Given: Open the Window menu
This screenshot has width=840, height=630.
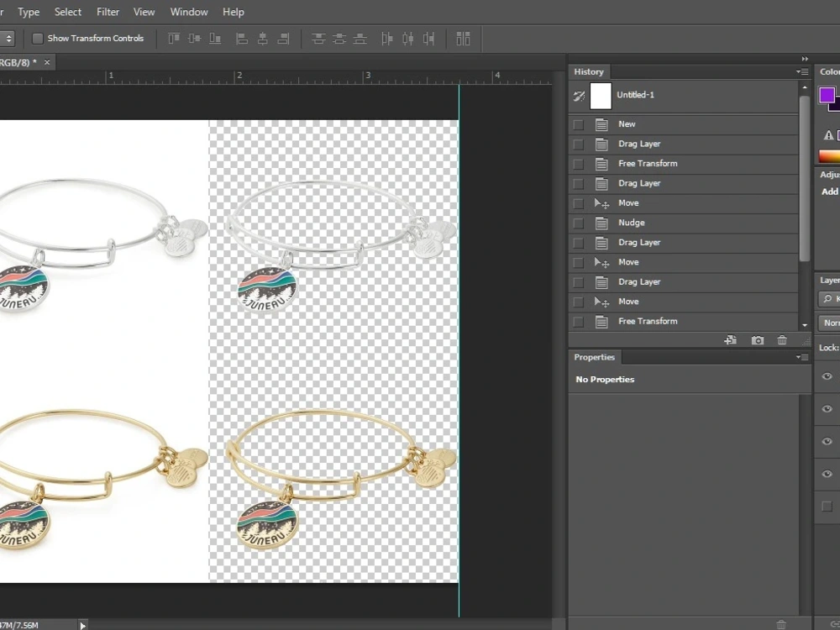Looking at the screenshot, I should [x=188, y=12].
